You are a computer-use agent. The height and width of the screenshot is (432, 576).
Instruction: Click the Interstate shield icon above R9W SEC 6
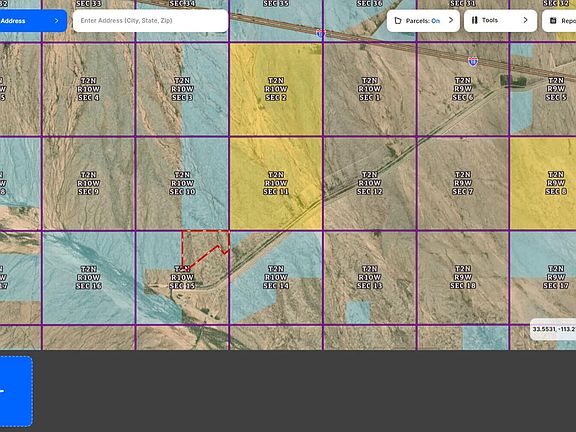click(x=473, y=61)
